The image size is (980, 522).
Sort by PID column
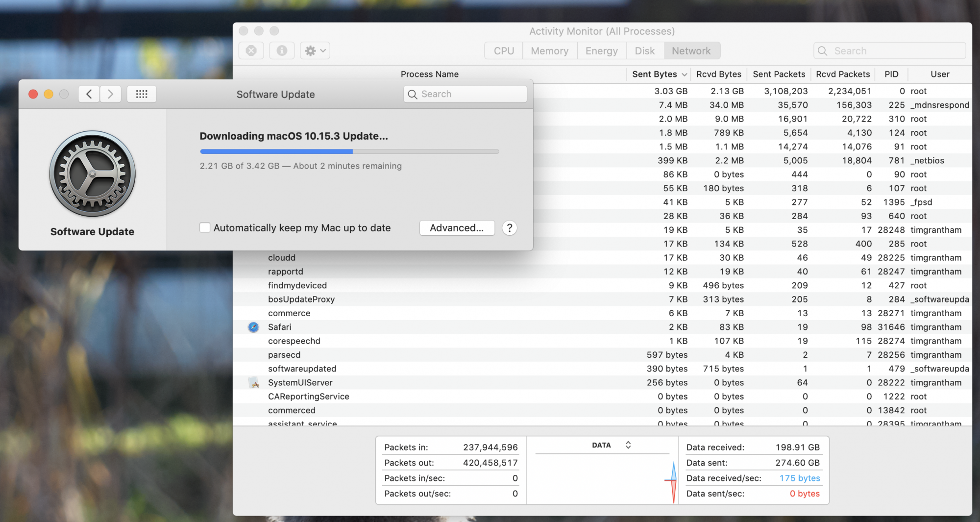click(x=891, y=75)
